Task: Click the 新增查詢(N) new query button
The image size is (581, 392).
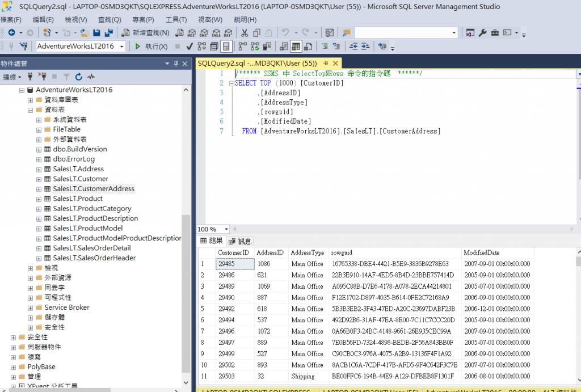Action: [x=146, y=32]
